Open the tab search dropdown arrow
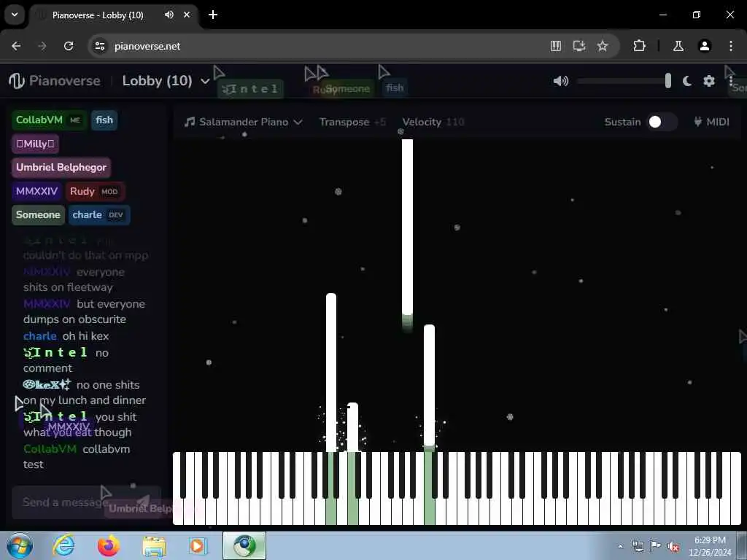The width and height of the screenshot is (747, 560). coord(15,15)
